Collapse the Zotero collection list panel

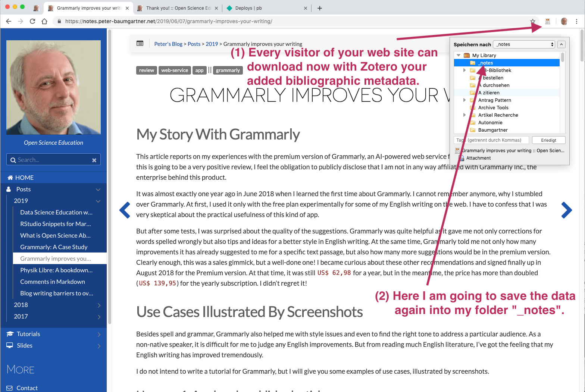coord(561,44)
